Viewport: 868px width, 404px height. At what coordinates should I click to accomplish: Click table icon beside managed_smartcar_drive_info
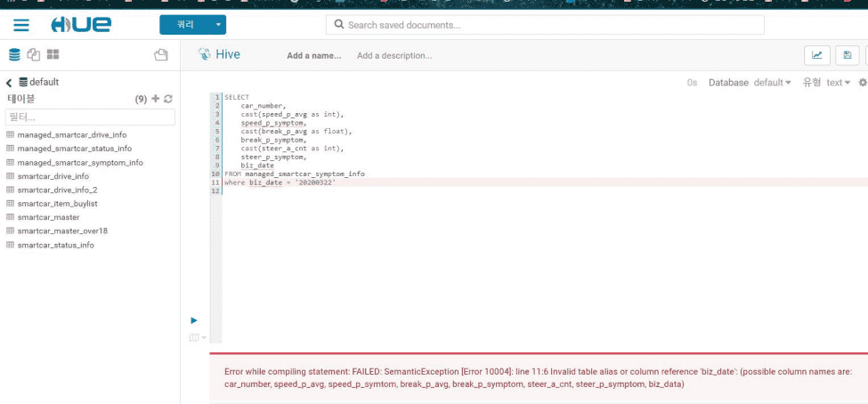pos(10,135)
